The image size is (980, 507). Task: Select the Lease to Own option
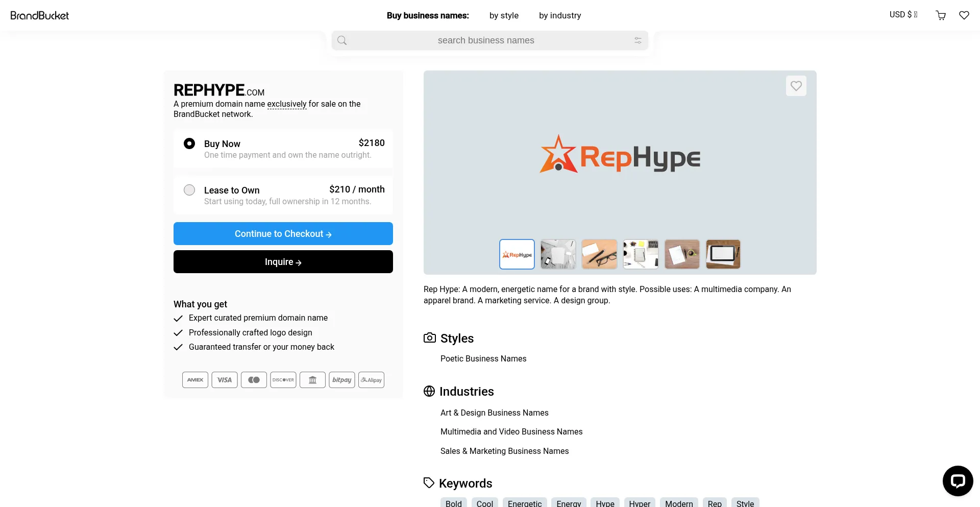pos(189,189)
